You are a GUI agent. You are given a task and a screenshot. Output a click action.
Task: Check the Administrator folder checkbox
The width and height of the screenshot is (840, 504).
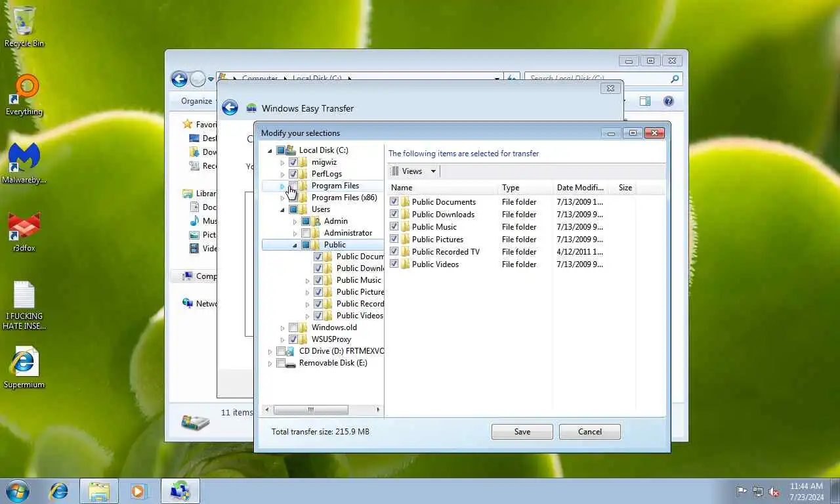pyautogui.click(x=306, y=233)
